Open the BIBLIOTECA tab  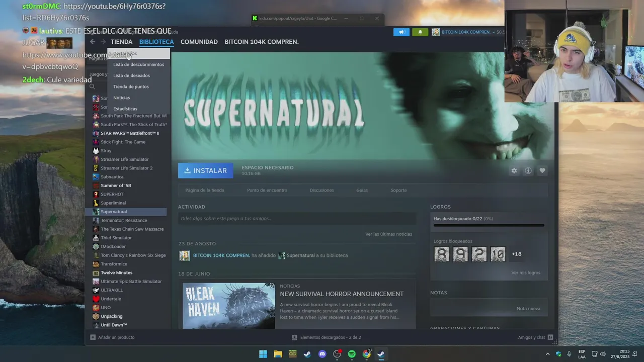click(156, 42)
